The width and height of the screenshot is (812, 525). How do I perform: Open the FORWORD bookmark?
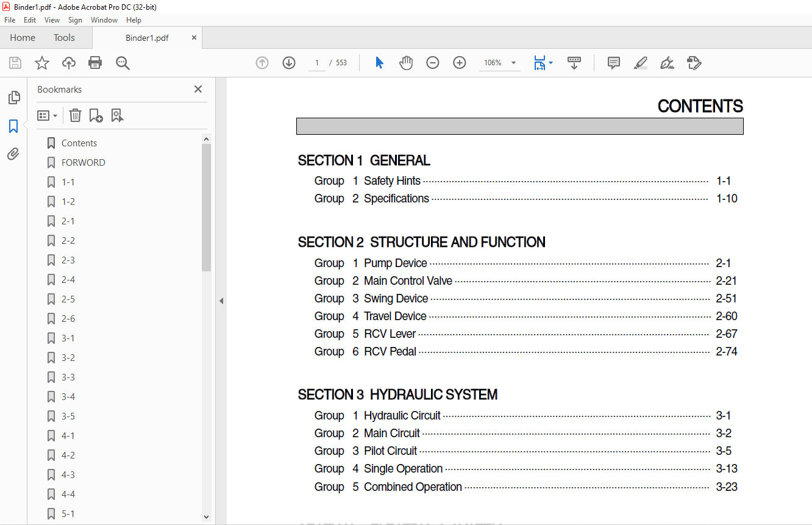pos(83,163)
